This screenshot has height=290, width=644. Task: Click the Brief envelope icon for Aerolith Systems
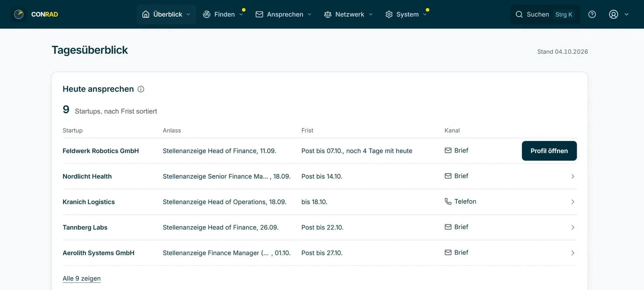[x=448, y=253]
